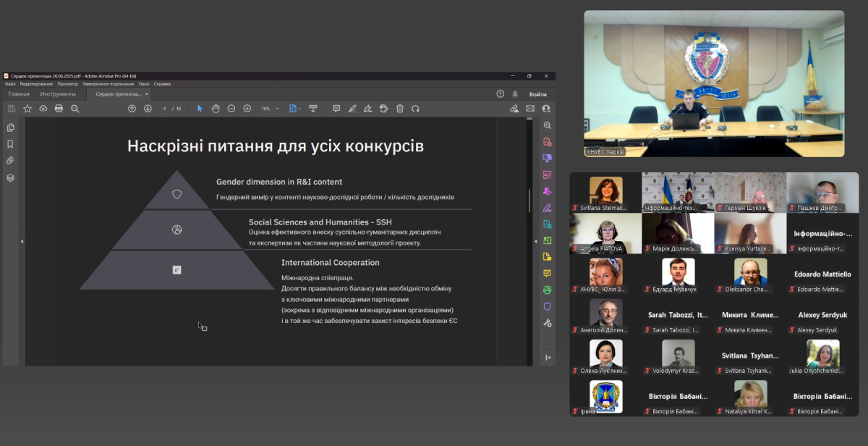The image size is (868, 446).
Task: Open the Attachments paperclip panel
Action: point(10,161)
